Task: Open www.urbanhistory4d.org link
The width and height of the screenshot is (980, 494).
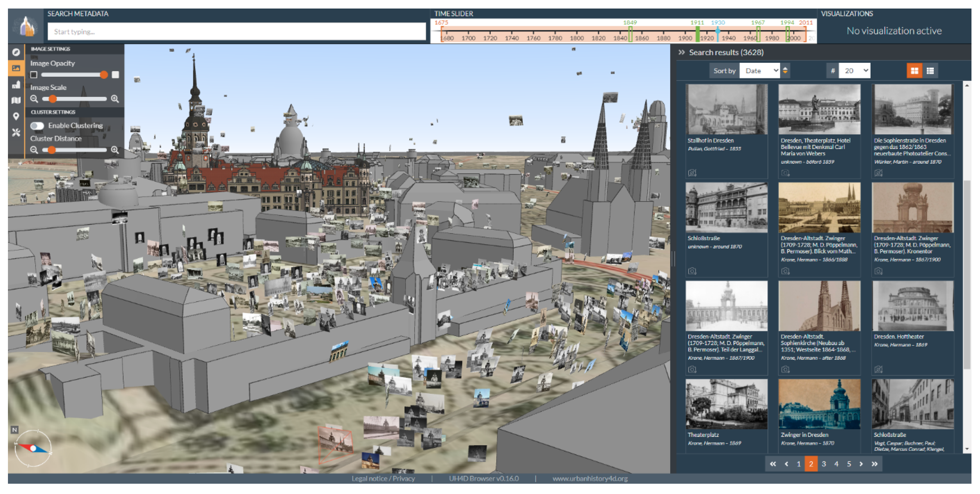Action: [590, 478]
